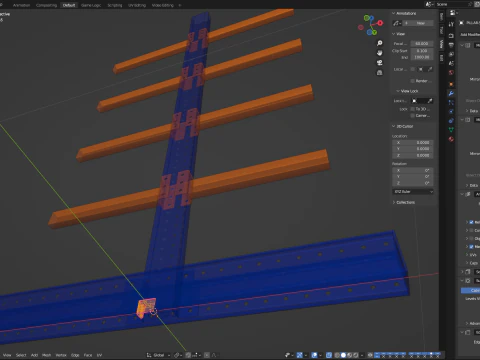Enable the Constant Offset checkbox
This screenshot has height=360, width=480.
tap(471, 230)
